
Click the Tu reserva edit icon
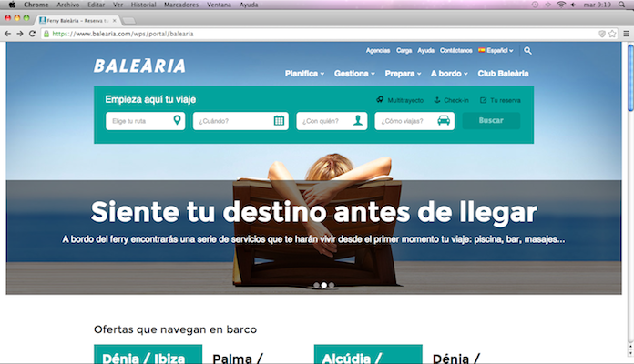[x=483, y=100]
